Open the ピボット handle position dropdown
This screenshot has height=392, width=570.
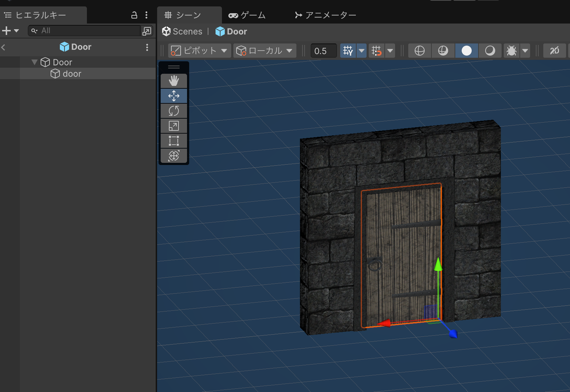coord(199,50)
